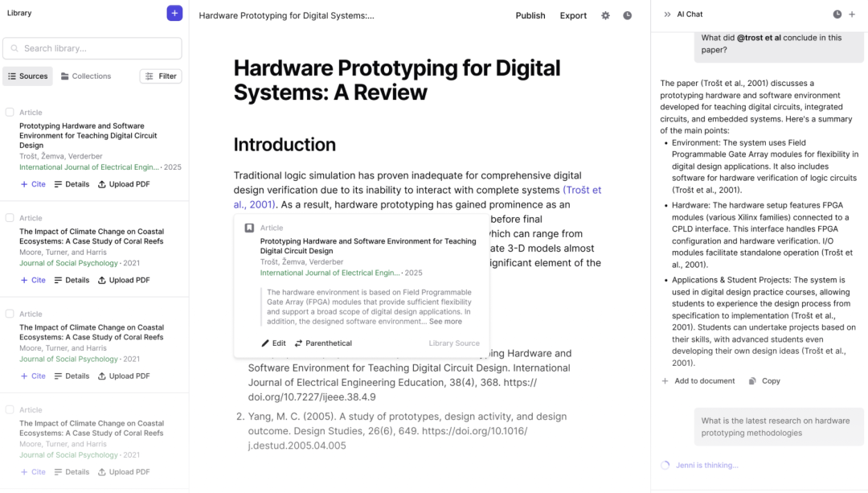Start new AI chat with plus icon
This screenshot has height=493, width=868.
click(852, 14)
